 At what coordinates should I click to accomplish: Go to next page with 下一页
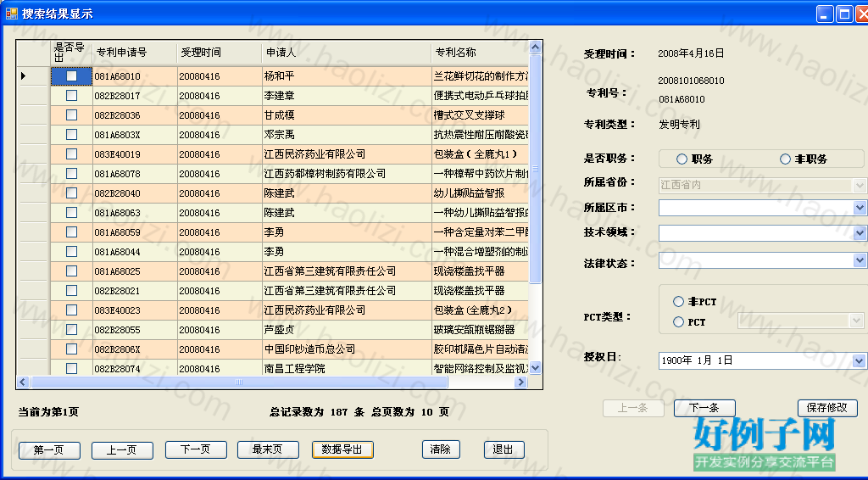[196, 449]
